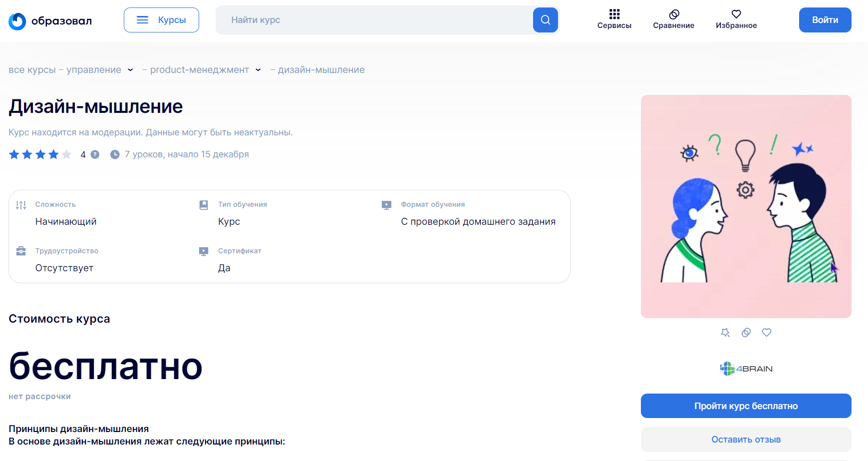Click the Войти login button
Image resolution: width=868 pixels, height=461 pixels.
click(825, 20)
